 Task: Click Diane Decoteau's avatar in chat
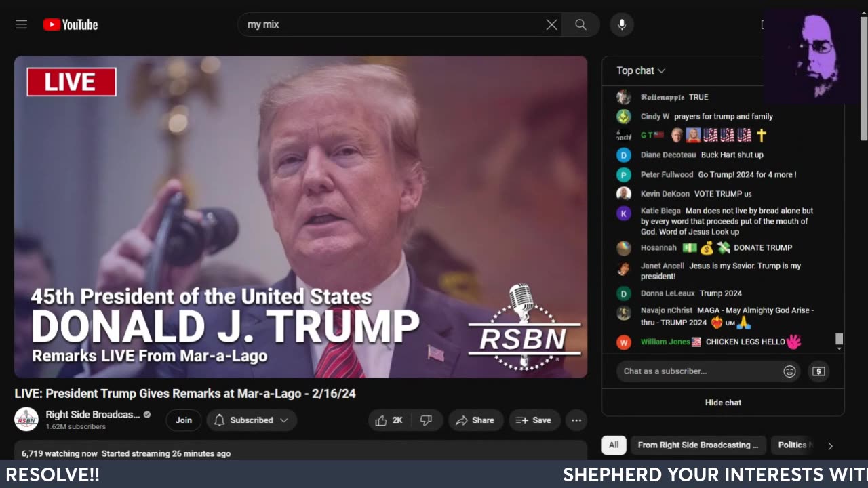(x=624, y=155)
